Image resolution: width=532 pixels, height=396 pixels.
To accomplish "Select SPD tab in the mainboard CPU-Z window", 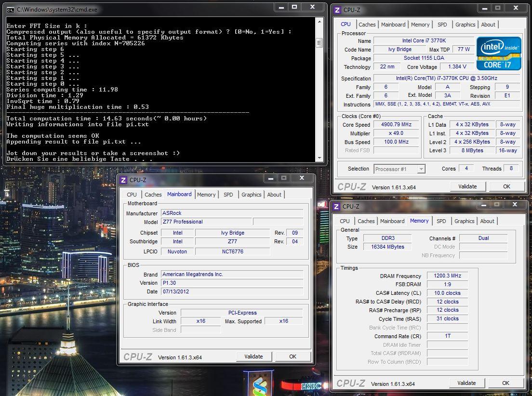I will (228, 195).
